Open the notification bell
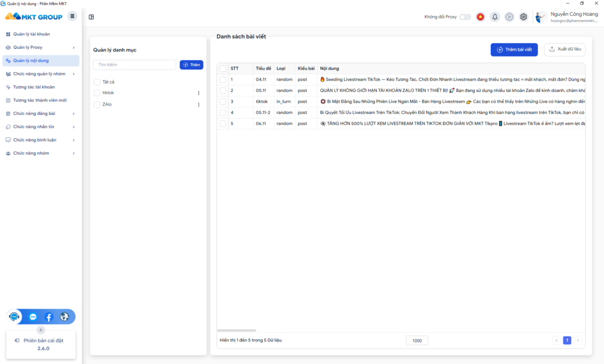The height and width of the screenshot is (364, 604). 495,17
